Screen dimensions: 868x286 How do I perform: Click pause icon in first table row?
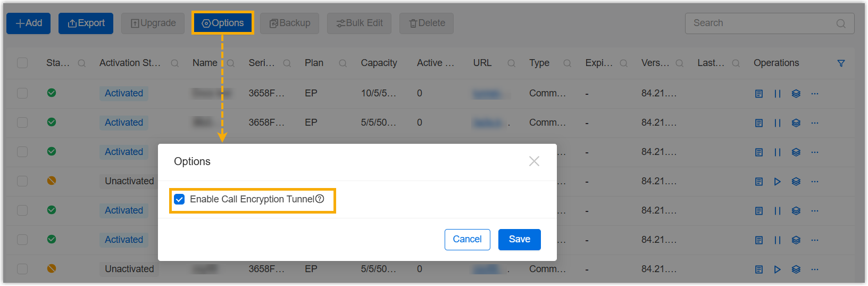(x=777, y=94)
